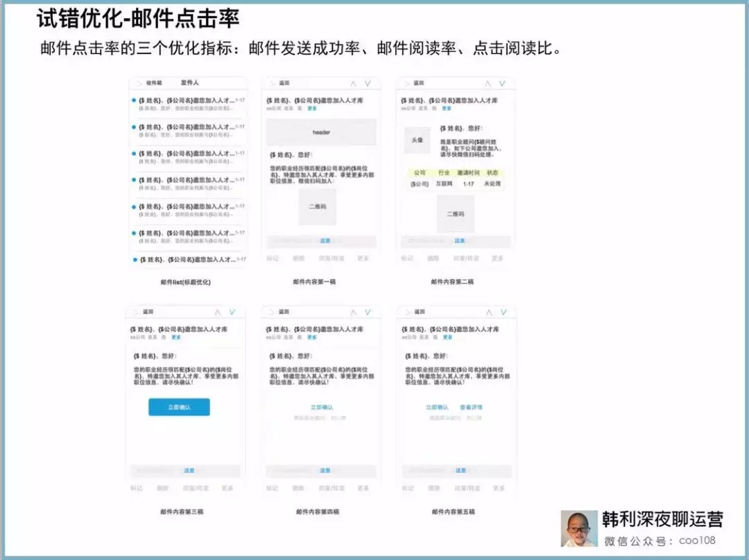This screenshot has height=560, width=749.
Task: Click 头像 avatar placeholder in 邮件内容第二稿
Action: pos(417,140)
